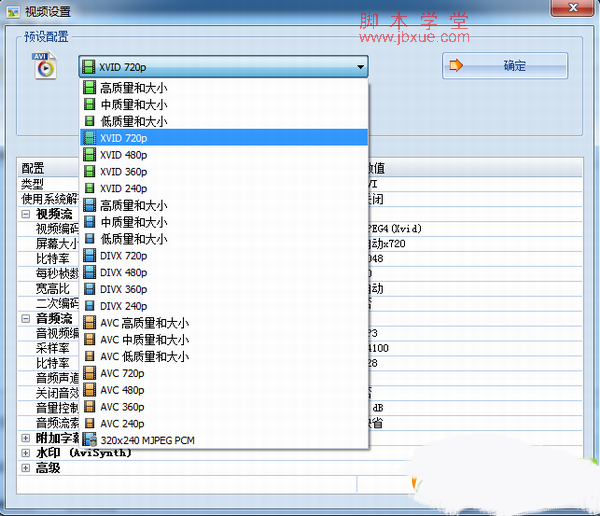Click the orange film icon beside AVC 720p
Image resolution: width=600 pixels, height=516 pixels.
point(89,373)
